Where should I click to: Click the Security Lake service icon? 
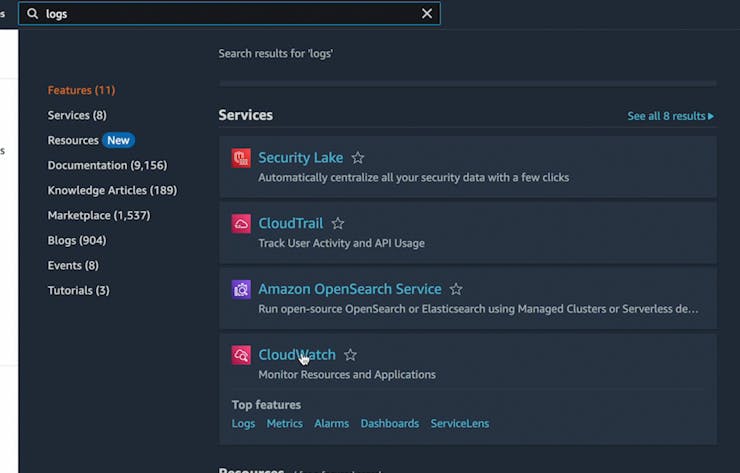click(241, 158)
